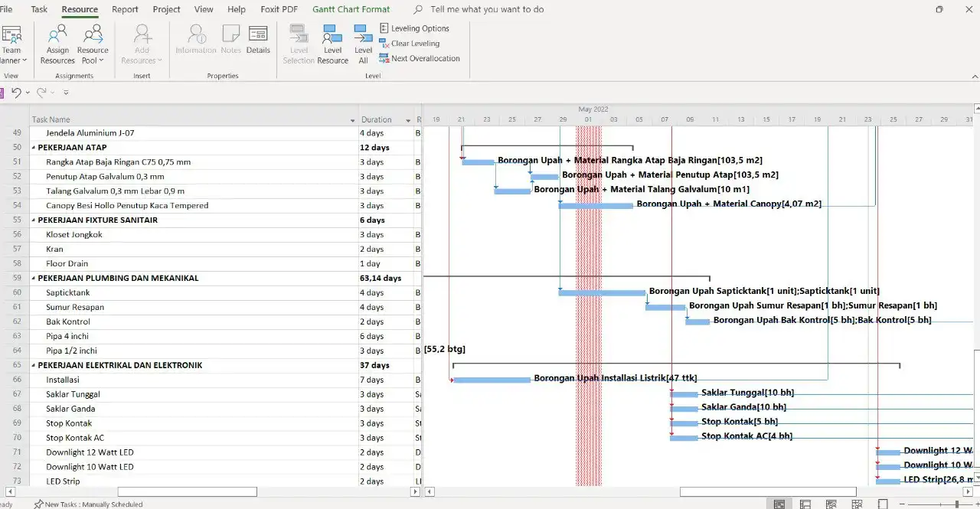Screen dimensions: 980x509
Task: Click the zoom slider handle
Action: point(958,504)
